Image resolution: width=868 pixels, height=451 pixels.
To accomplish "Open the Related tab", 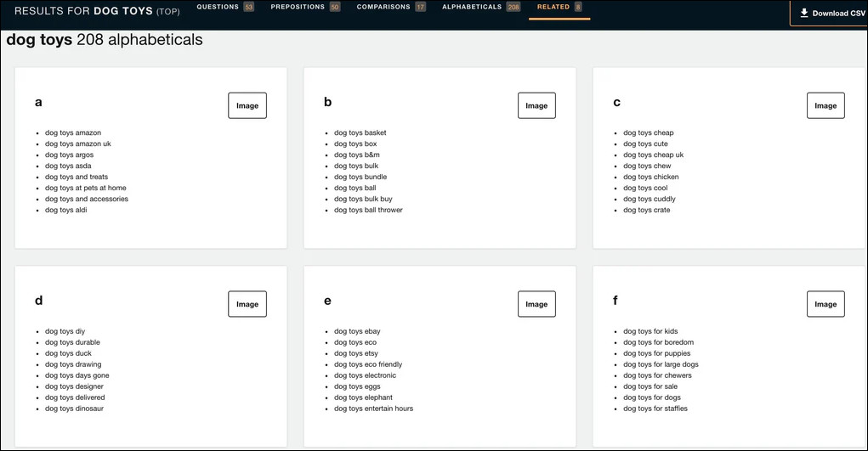I will pyautogui.click(x=553, y=7).
